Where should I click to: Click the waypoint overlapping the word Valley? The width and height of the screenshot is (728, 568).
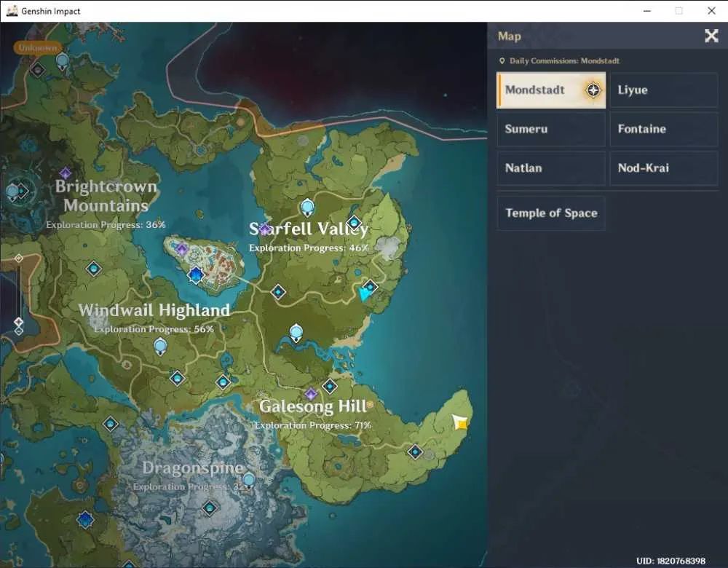355,222
